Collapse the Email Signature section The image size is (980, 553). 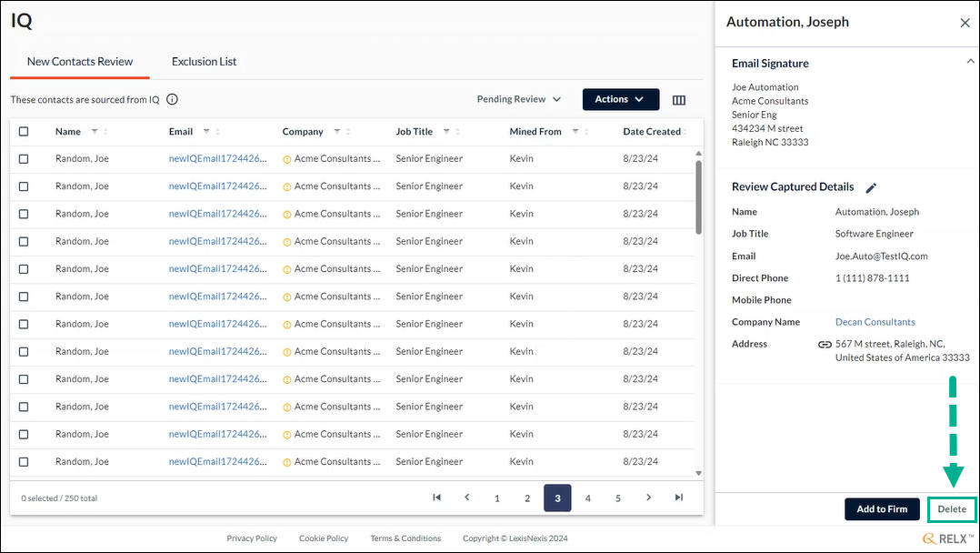coord(970,61)
